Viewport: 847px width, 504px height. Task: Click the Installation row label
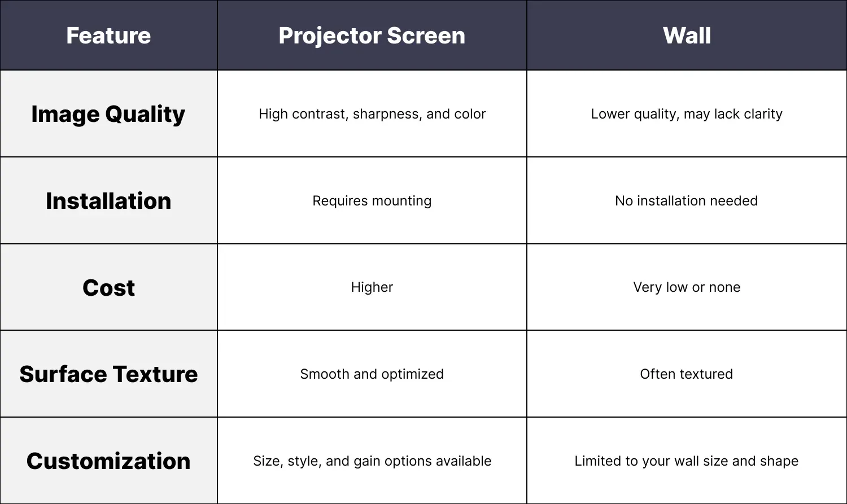(x=108, y=201)
